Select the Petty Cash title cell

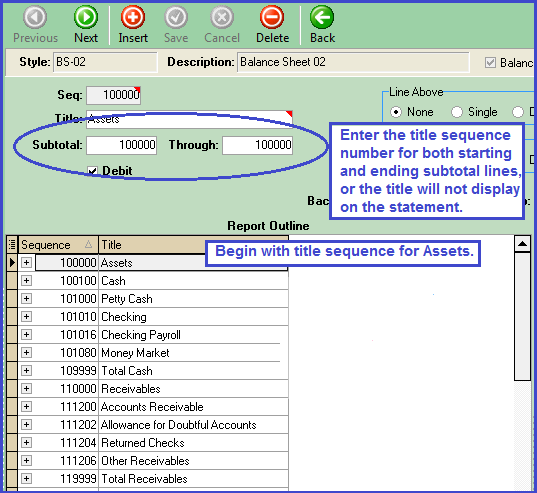(193, 299)
